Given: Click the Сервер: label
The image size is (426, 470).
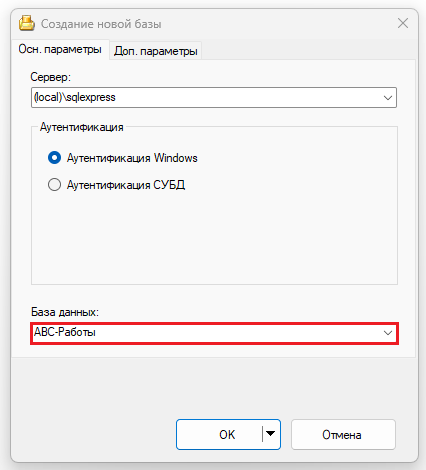Looking at the screenshot, I should click(51, 77).
